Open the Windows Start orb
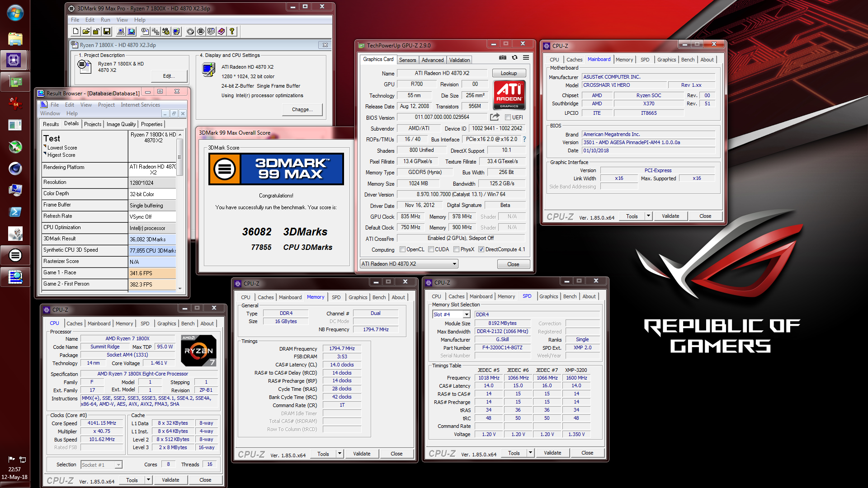The image size is (868, 488). click(x=15, y=13)
